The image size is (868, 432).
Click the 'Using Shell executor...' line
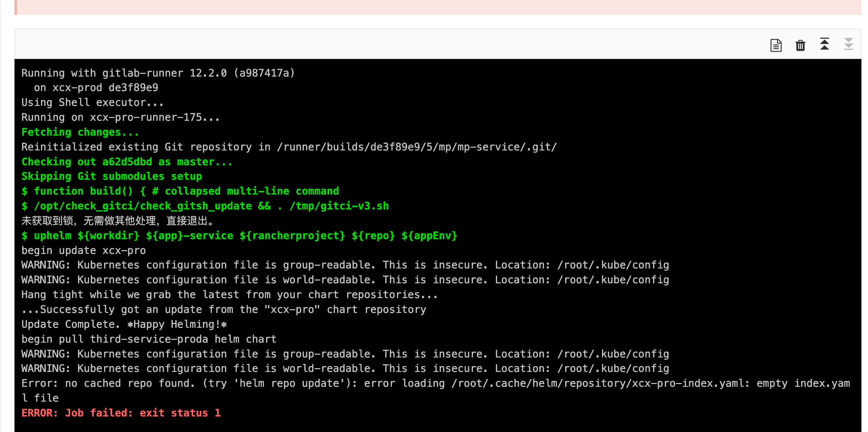92,102
